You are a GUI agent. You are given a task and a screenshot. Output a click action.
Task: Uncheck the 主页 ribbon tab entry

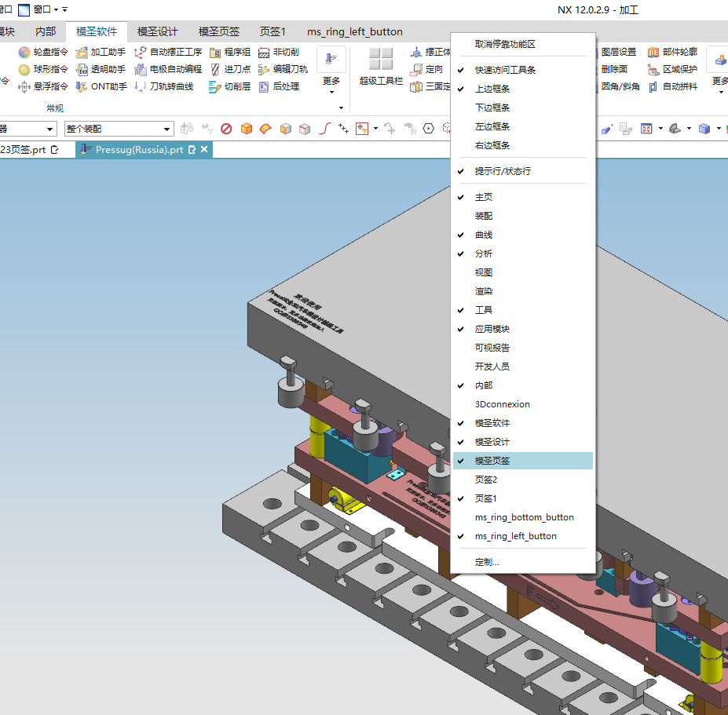tap(523, 197)
